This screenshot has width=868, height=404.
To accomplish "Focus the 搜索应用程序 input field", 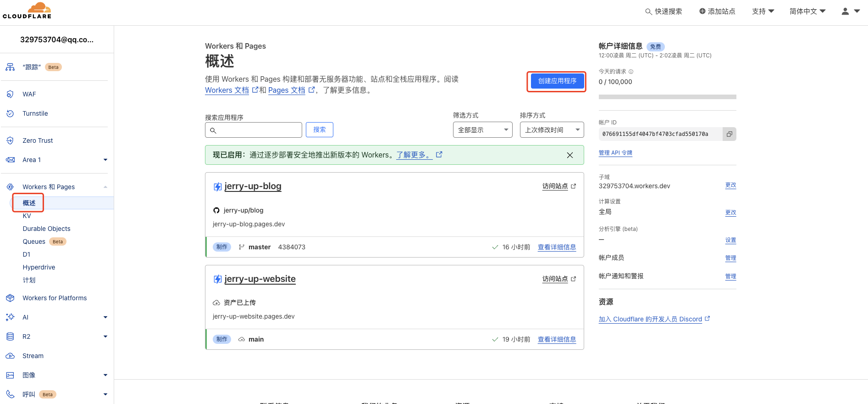I will pos(254,130).
